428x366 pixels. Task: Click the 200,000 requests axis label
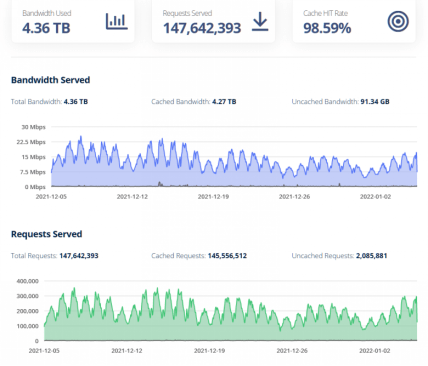click(27, 311)
